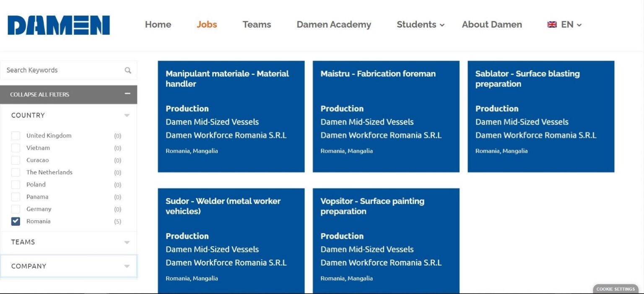Click the Search Keywords input field
The height and width of the screenshot is (294, 644).
coord(63,70)
